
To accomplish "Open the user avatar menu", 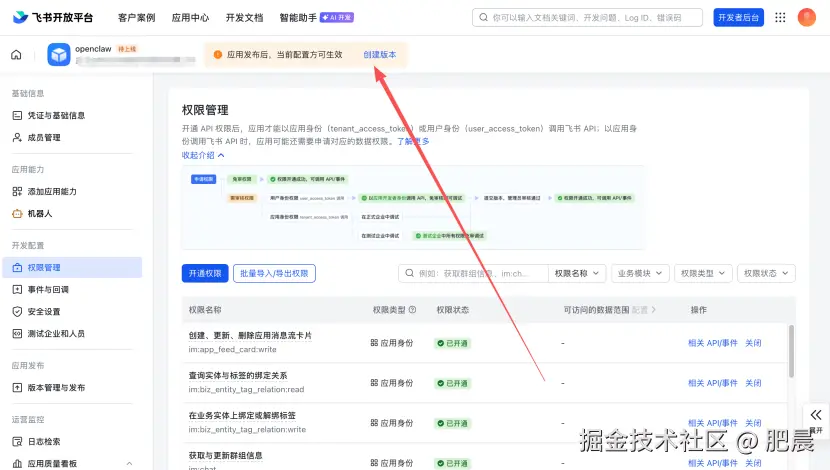I will 807,17.
